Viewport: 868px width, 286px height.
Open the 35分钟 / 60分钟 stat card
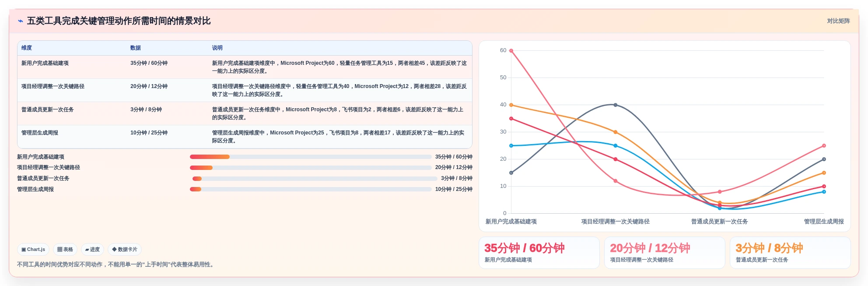point(539,253)
